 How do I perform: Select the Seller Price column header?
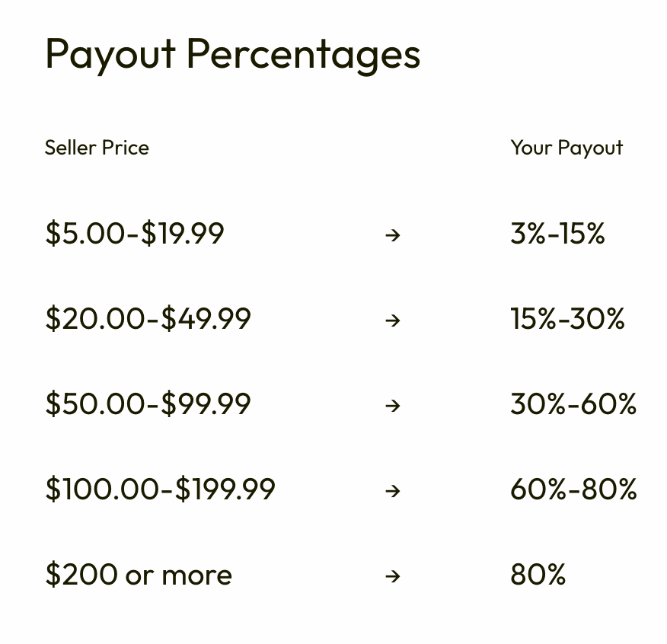(x=97, y=148)
